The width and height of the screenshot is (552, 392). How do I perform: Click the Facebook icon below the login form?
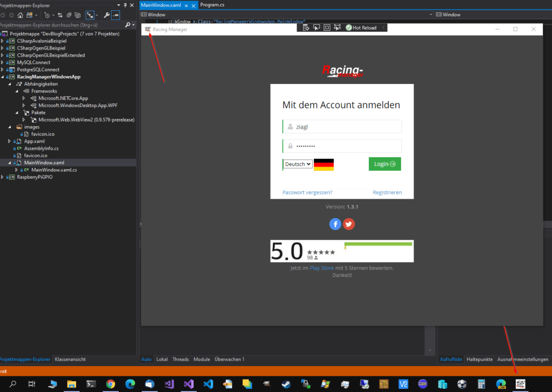(335, 224)
